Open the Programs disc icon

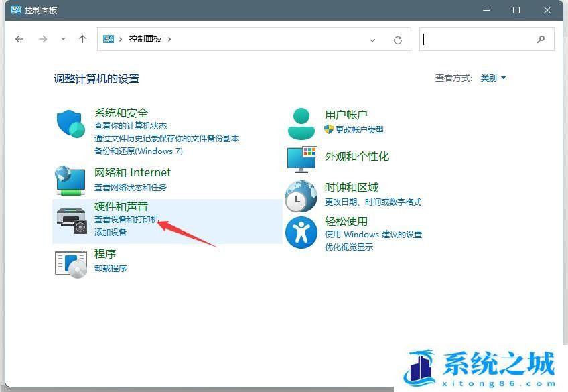pyautogui.click(x=71, y=264)
